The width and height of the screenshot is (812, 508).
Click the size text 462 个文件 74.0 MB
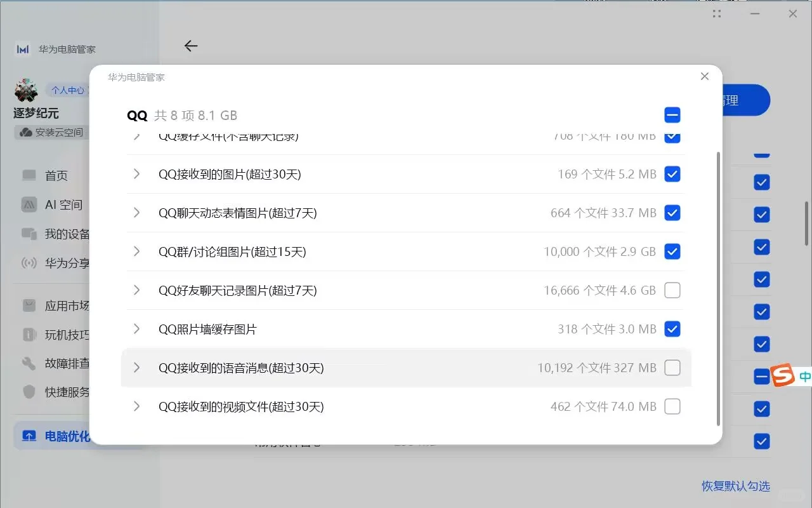tap(603, 406)
